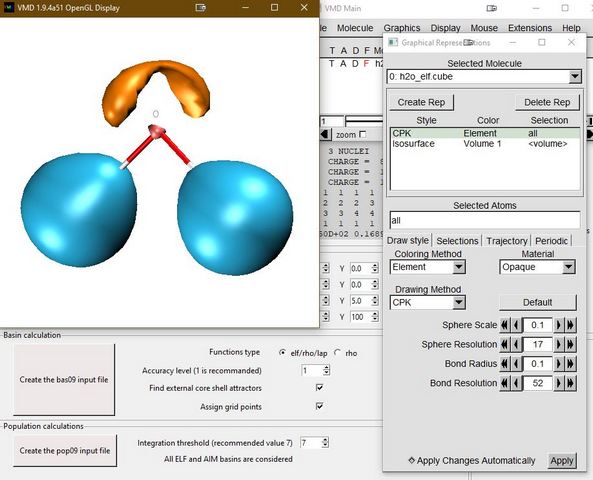Increase Sphere Scale by small step arrow

click(559, 325)
